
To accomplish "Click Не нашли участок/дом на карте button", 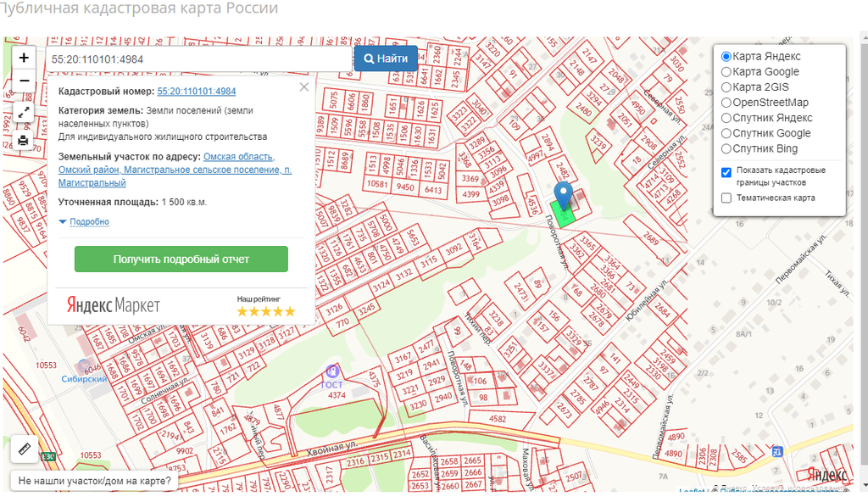I will [95, 481].
